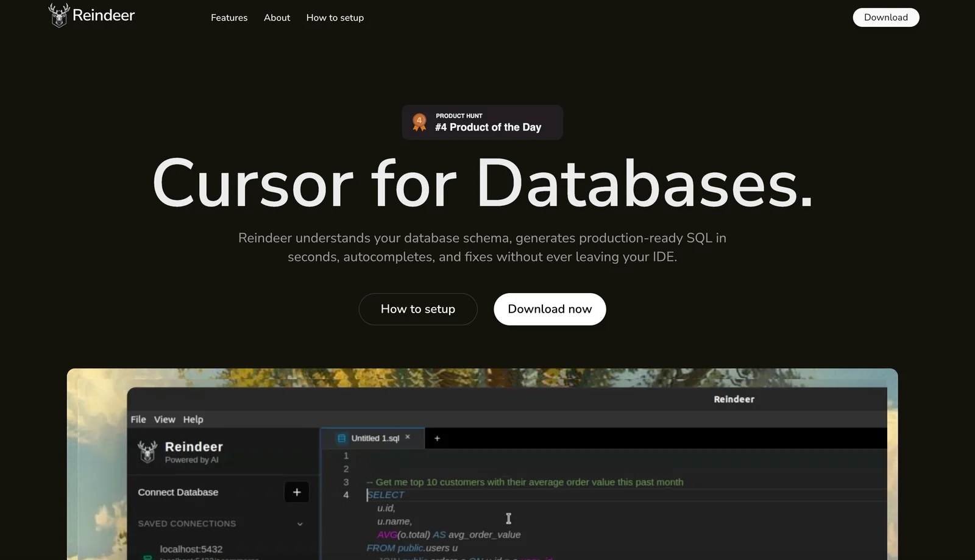Click the outlined How to setup button
The height and width of the screenshot is (560, 975).
(x=418, y=309)
